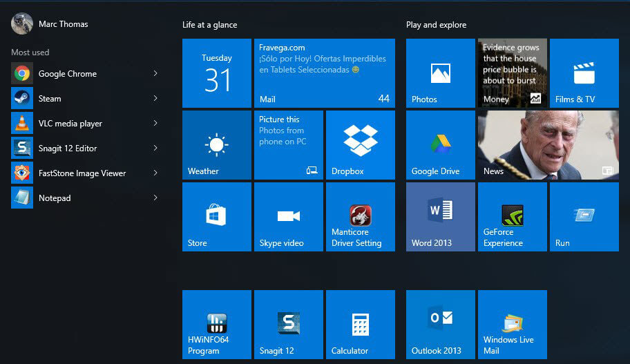This screenshot has height=364, width=630.
Task: Open the News tile with elderly man photo
Action: 548,145
